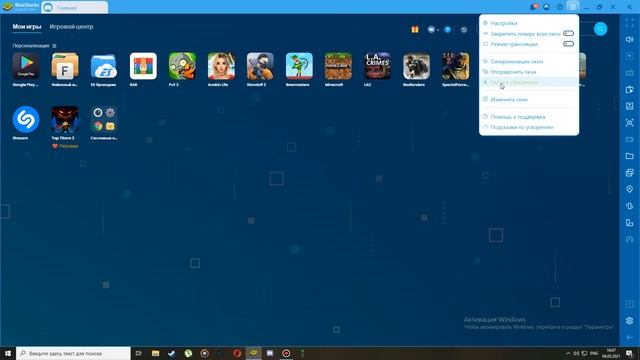
Task: Open Opera browser from taskbar
Action: pos(237,353)
